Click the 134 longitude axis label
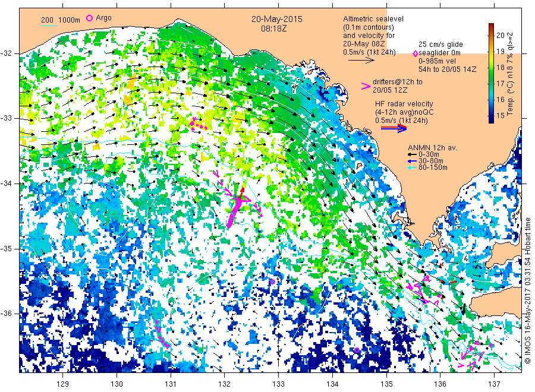Image resolution: width=535 pixels, height=392 pixels. coord(332,384)
